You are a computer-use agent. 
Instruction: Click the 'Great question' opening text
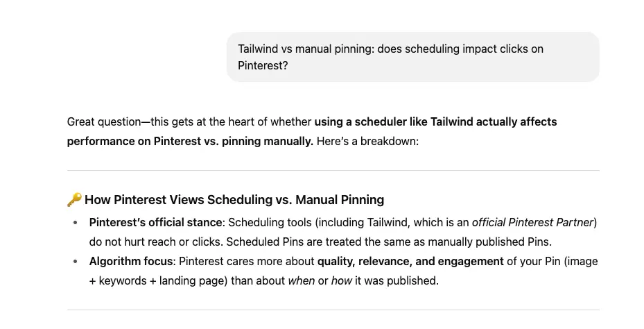tap(103, 122)
